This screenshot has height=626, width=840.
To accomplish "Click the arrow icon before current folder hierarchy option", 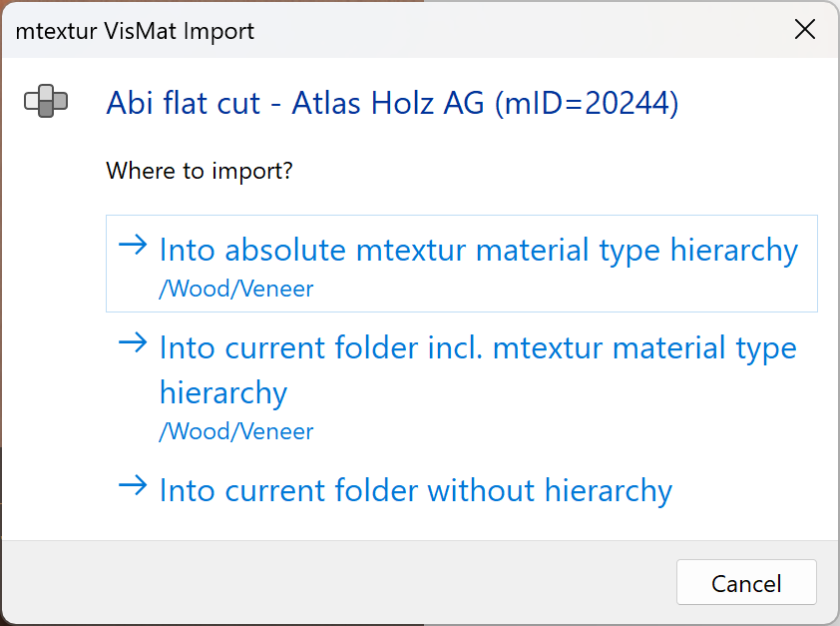I will [x=133, y=346].
